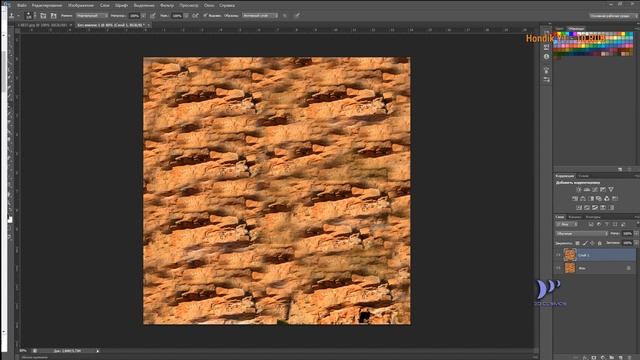The height and width of the screenshot is (360, 640).
Task: Hide the Слой 1 layer via eye icon
Action: click(558, 255)
